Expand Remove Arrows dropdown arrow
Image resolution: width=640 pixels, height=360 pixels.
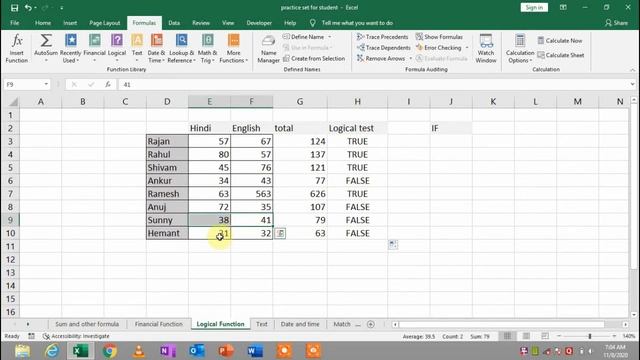(x=411, y=58)
